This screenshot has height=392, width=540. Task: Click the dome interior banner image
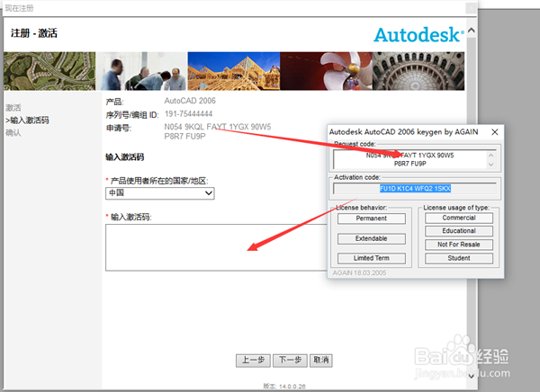pyautogui.click(x=418, y=71)
